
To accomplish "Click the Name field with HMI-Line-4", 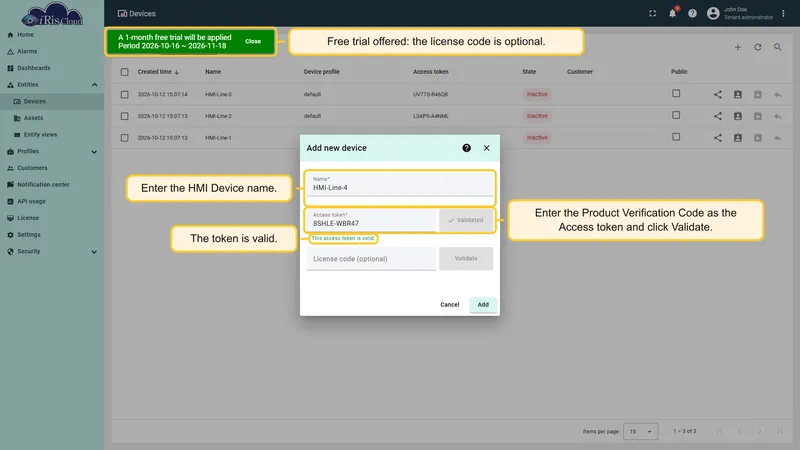I will [x=400, y=185].
